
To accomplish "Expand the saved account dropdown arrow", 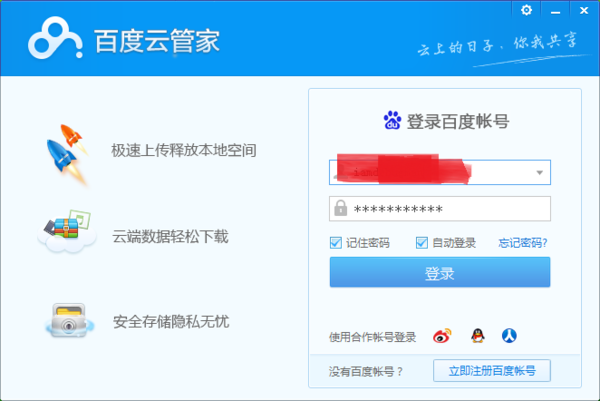I will 540,173.
